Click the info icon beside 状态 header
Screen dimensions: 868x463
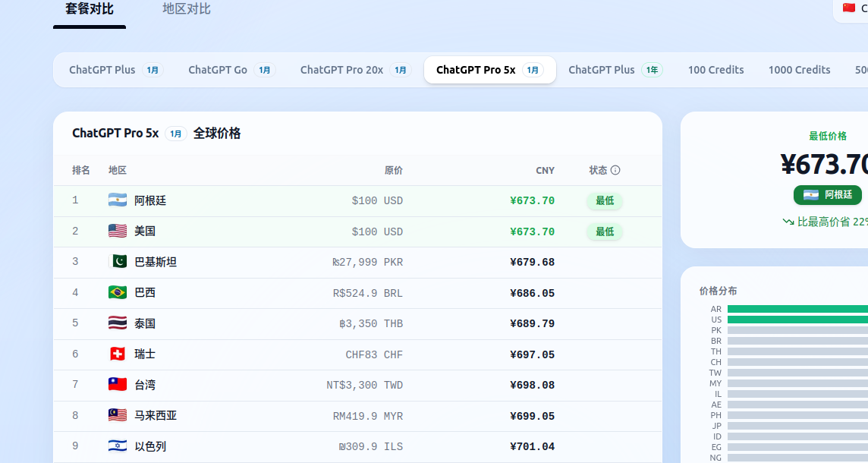coord(615,170)
